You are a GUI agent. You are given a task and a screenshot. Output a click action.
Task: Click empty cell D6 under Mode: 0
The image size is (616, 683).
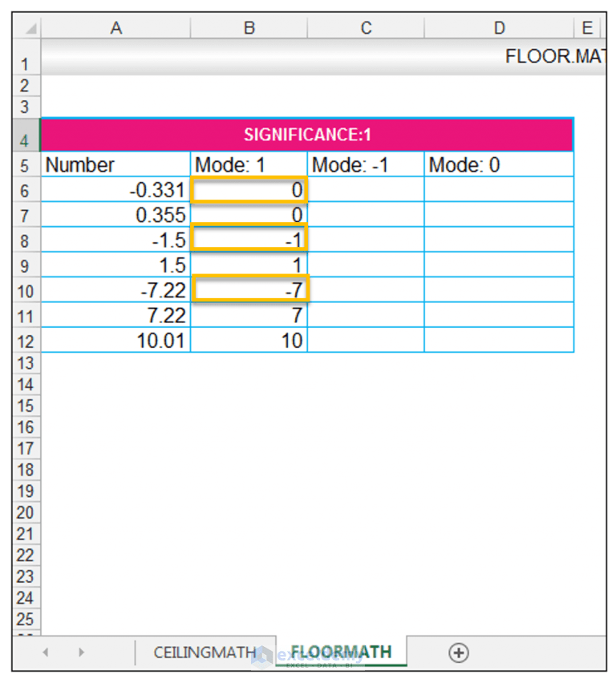pos(499,189)
